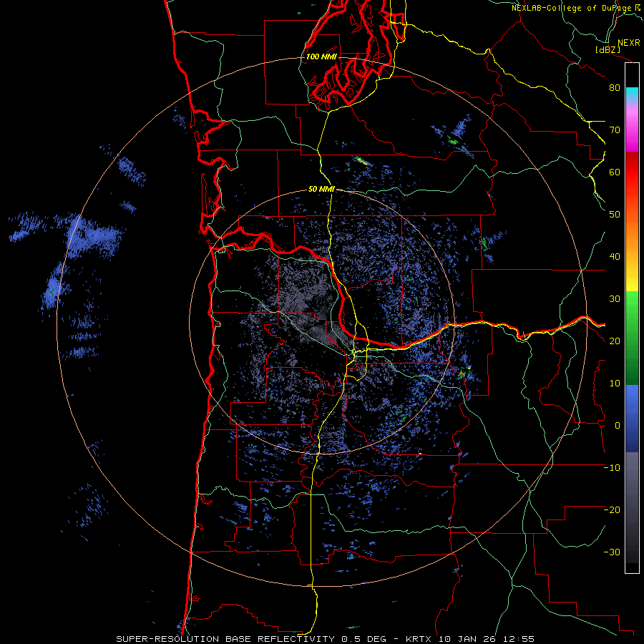This screenshot has width=644, height=644.
Task: Click the "100 NMI" range ring label
Action: click(x=321, y=57)
